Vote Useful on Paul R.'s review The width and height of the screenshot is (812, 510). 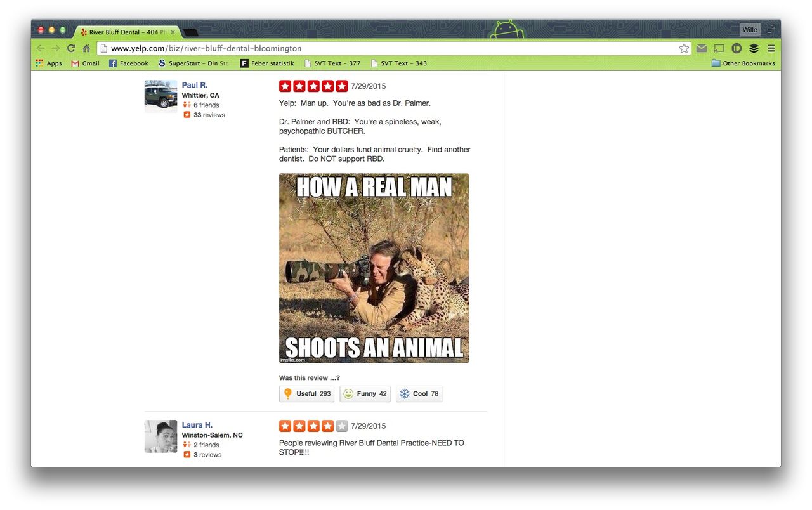tap(306, 394)
